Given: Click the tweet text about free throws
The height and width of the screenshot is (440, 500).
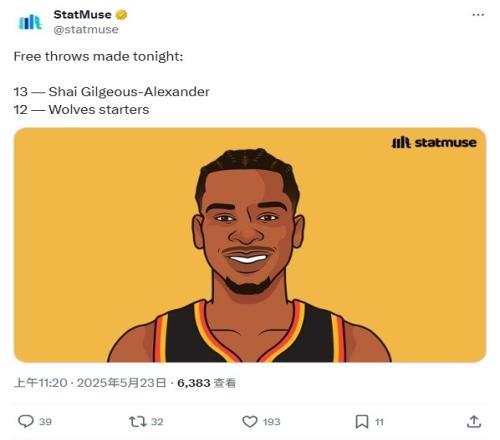Looking at the screenshot, I should (112, 83).
